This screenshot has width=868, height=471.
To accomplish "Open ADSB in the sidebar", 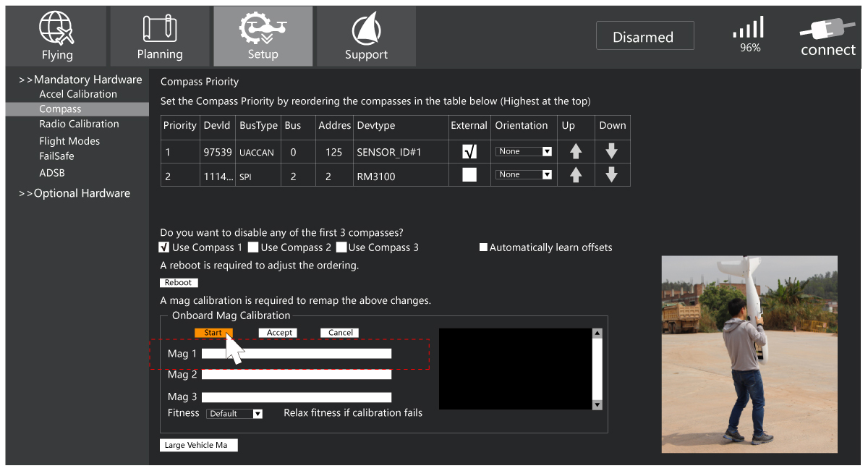I will click(x=52, y=173).
